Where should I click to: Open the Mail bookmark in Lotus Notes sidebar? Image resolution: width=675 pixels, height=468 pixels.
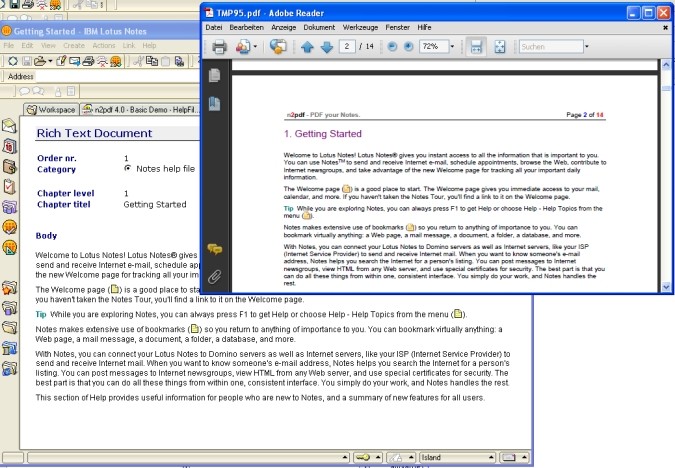[x=9, y=126]
